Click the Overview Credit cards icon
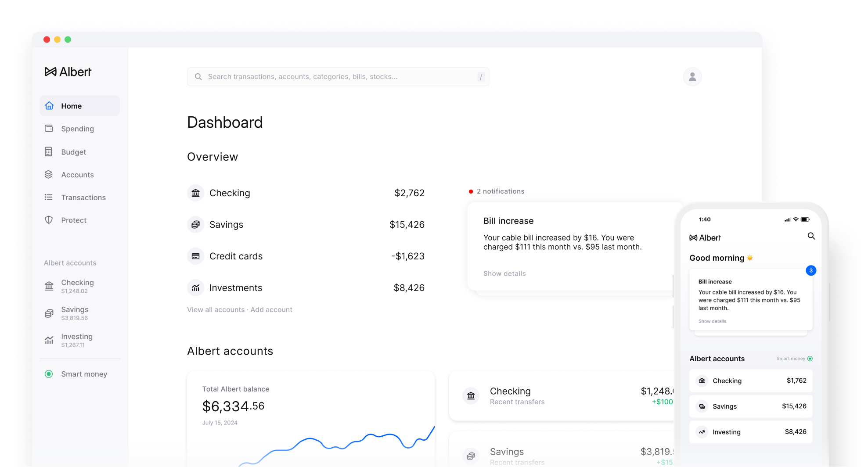The height and width of the screenshot is (467, 868). [196, 256]
